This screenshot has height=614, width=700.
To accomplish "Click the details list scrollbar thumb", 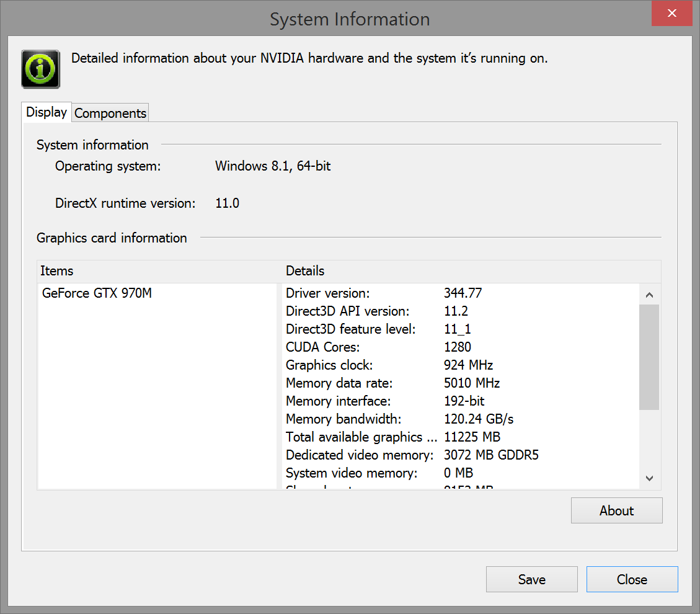I will 649,357.
